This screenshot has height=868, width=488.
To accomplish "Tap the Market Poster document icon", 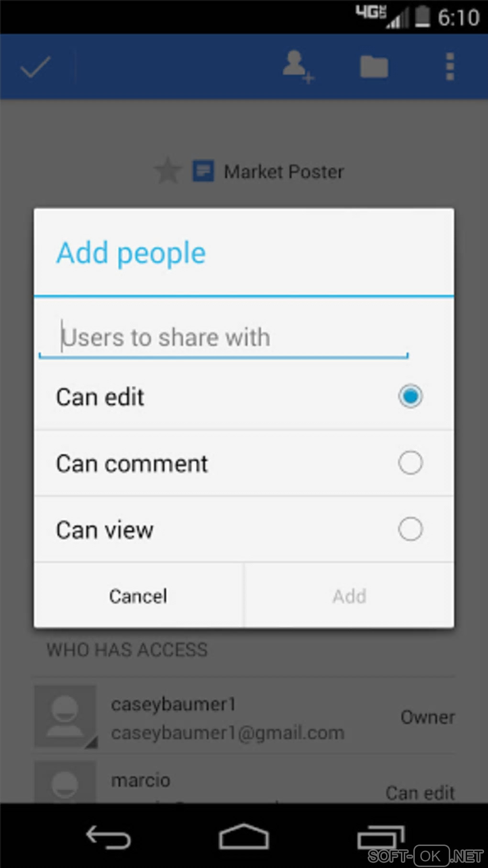I will pos(203,171).
